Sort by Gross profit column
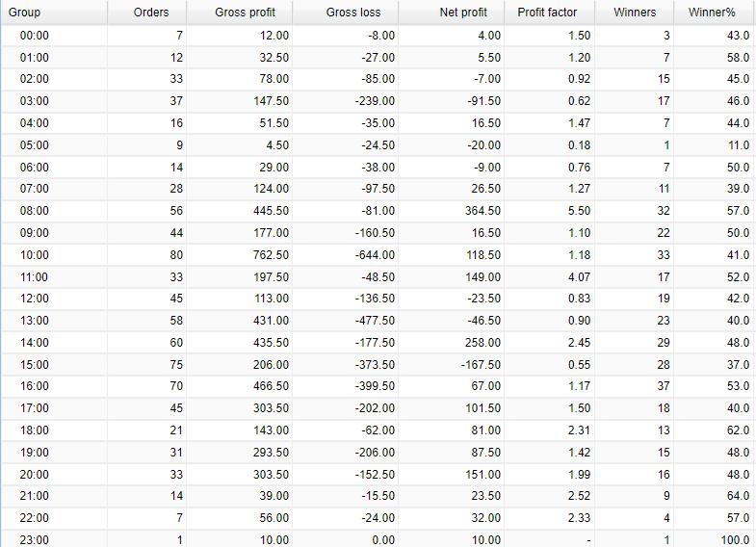Viewport: 756px width, 547px height. tap(245, 13)
